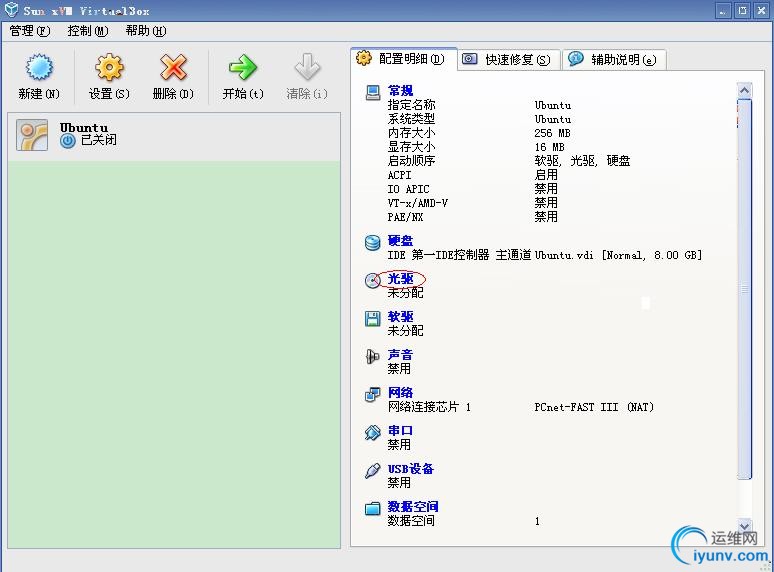Click the USB设备 plug icon
Viewport: 774px width, 572px height.
click(373, 470)
